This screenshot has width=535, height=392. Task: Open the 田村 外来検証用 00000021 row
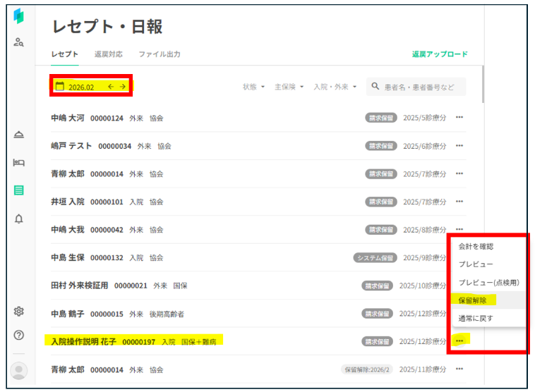pos(258,286)
